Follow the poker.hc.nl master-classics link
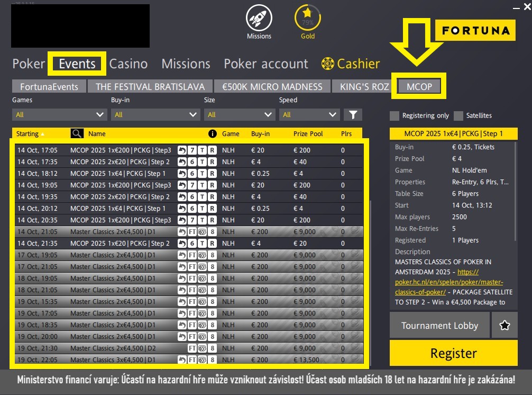 pos(449,282)
